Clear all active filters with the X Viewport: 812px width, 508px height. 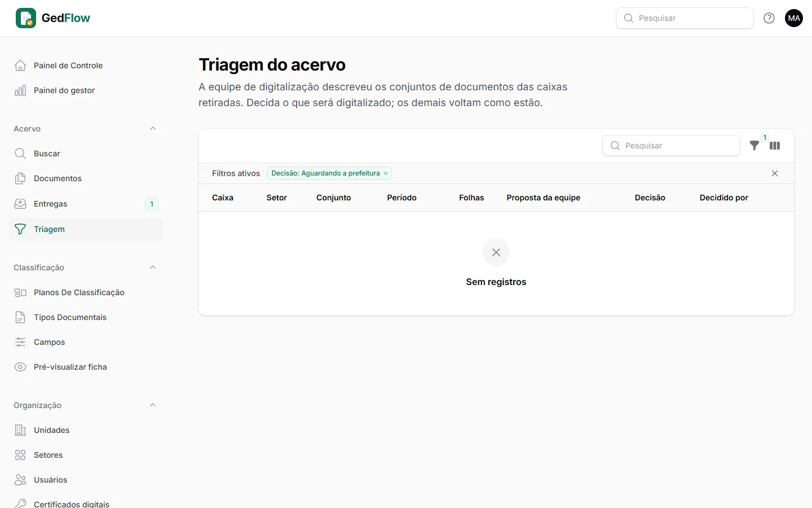(775, 173)
